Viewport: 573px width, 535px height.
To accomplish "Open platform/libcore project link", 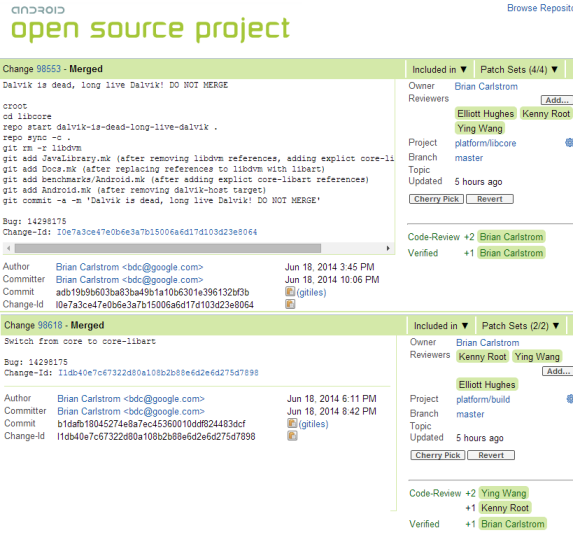I will 485,143.
